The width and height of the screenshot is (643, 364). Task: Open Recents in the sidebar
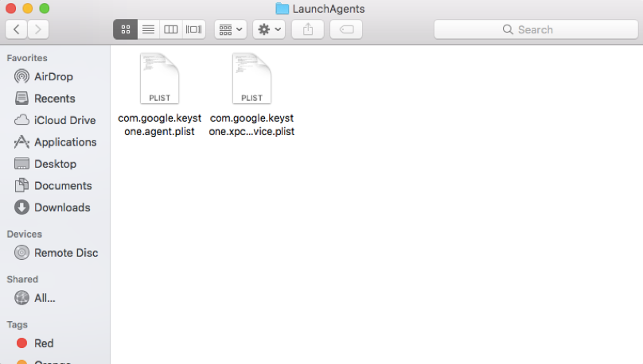[x=54, y=99]
